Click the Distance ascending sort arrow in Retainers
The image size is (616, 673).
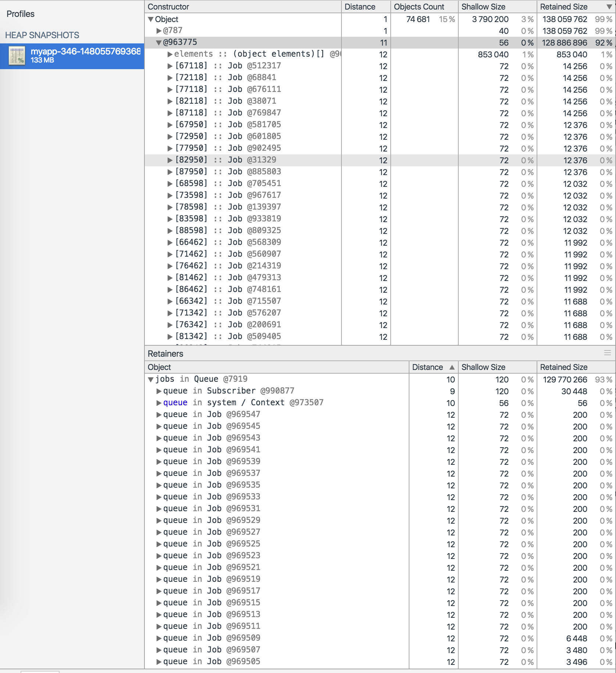452,367
